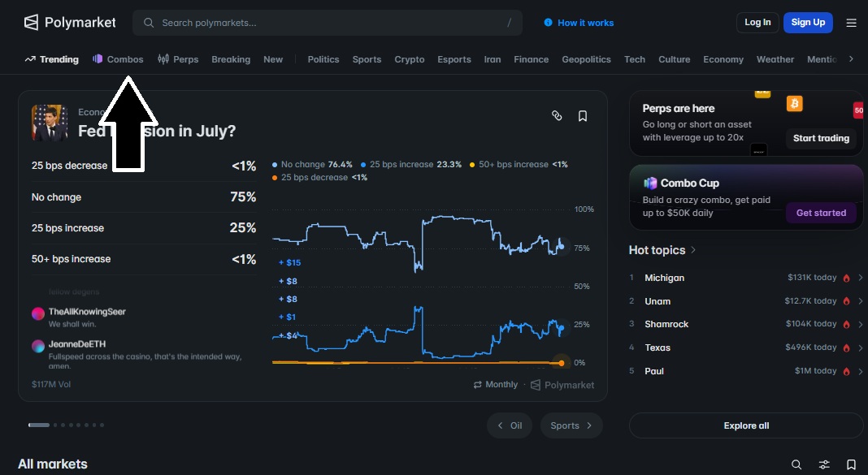
Task: Open the hamburger menu icon
Action: pos(852,23)
